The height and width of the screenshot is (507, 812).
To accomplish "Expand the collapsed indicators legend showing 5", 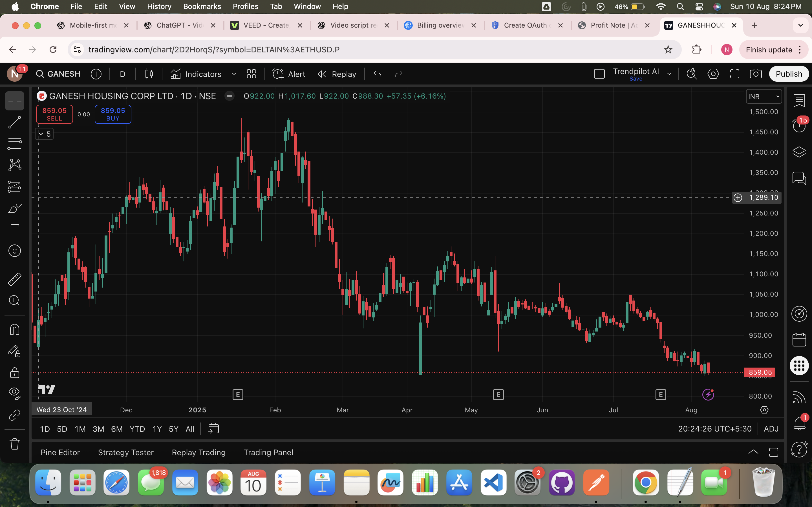I will (44, 134).
